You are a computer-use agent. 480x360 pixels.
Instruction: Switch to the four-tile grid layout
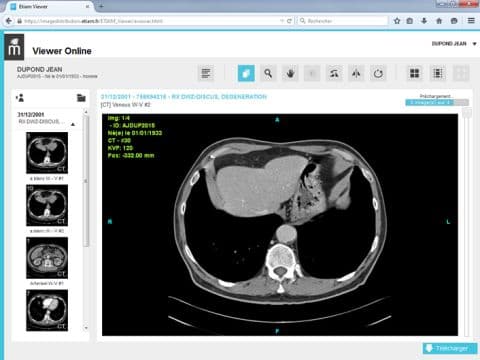414,73
